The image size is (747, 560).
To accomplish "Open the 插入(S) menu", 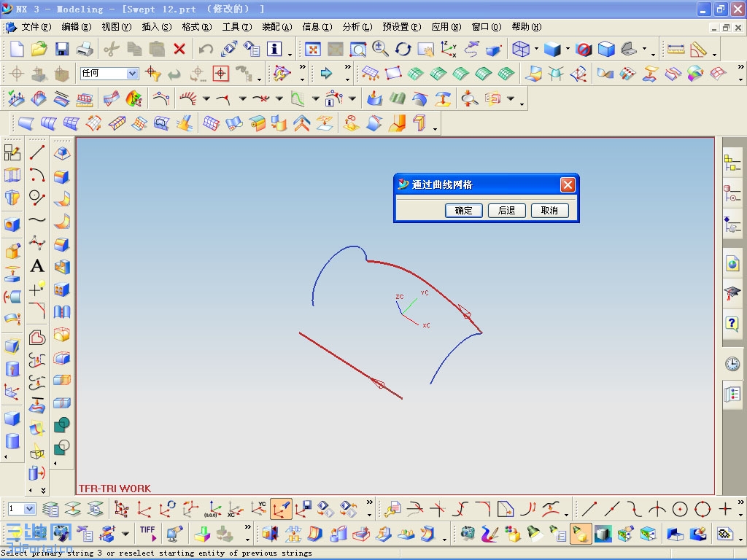I will pos(157,27).
